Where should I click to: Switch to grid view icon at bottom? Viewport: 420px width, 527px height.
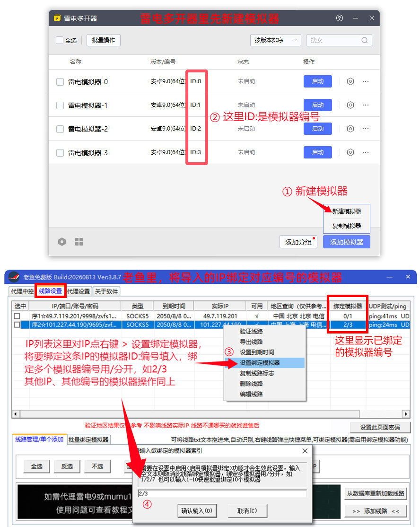pyautogui.click(x=79, y=242)
